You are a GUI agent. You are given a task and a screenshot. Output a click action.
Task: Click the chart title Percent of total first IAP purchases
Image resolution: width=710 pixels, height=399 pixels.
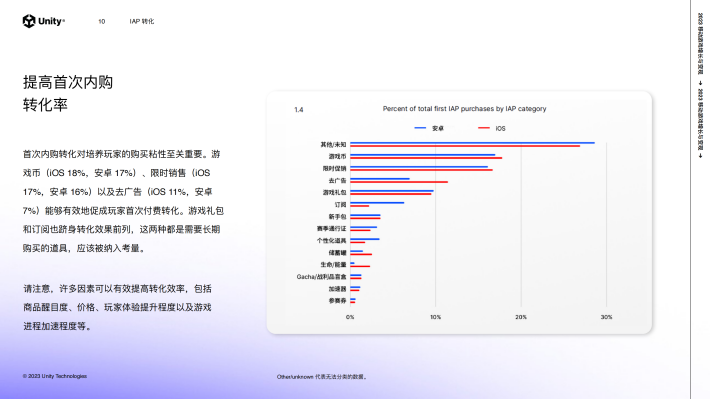coord(465,109)
